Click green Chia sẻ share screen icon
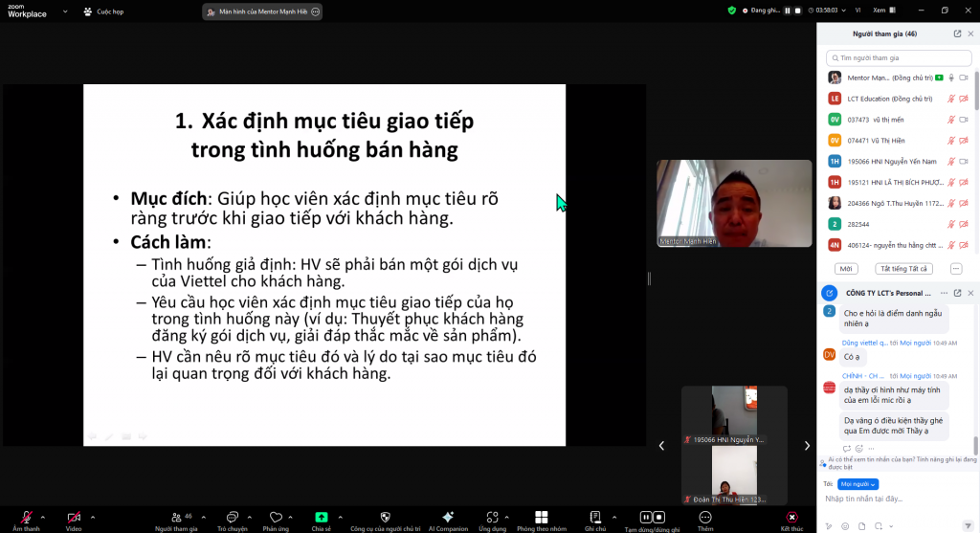Image resolution: width=980 pixels, height=533 pixels. tap(322, 518)
